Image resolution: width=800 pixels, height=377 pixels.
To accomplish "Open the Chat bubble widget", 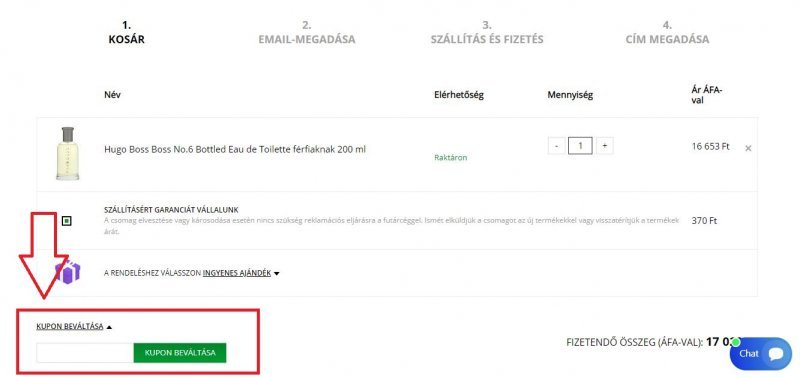I will [x=760, y=354].
